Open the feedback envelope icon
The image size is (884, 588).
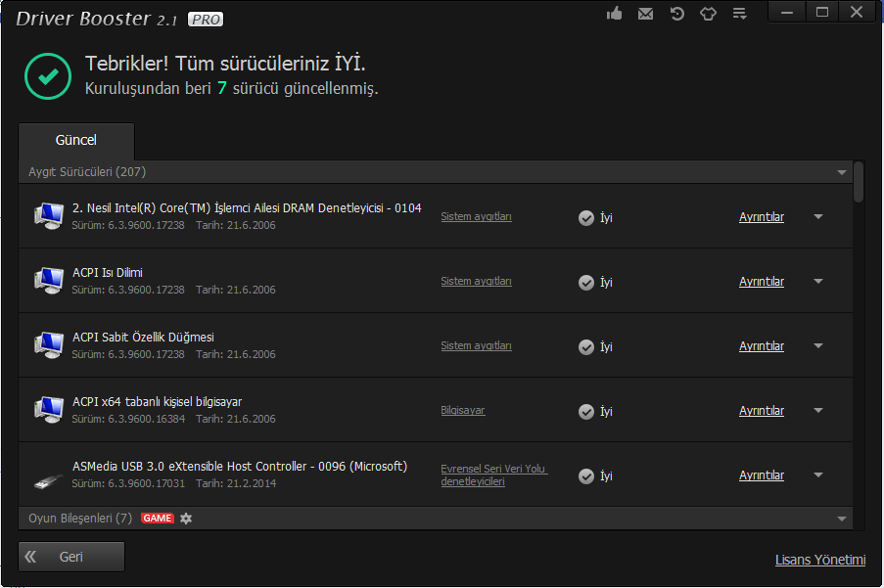pyautogui.click(x=645, y=14)
